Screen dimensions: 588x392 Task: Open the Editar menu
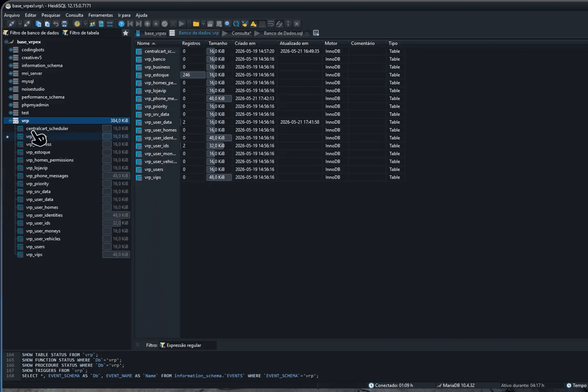30,15
